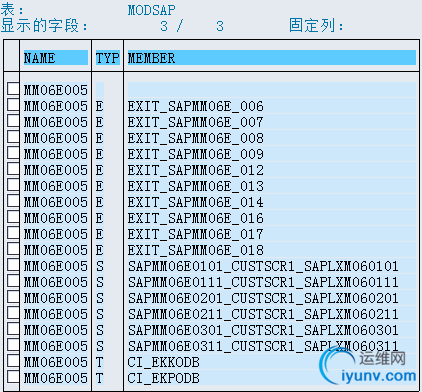The height and width of the screenshot is (392, 422).
Task: Click the EXIT_SAPMM06E_017 member cell
Action: 272,234
